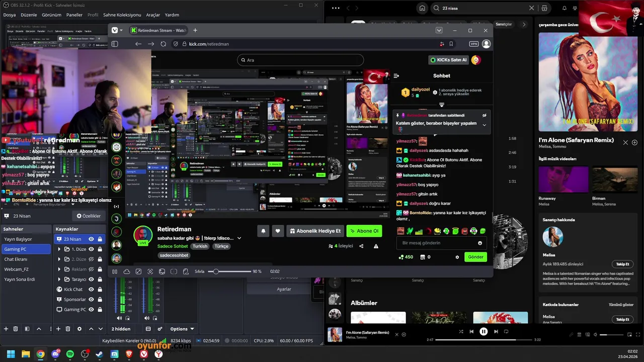The width and height of the screenshot is (644, 362).
Task: Open the Özellikler properties button in OBS
Action: point(89,216)
